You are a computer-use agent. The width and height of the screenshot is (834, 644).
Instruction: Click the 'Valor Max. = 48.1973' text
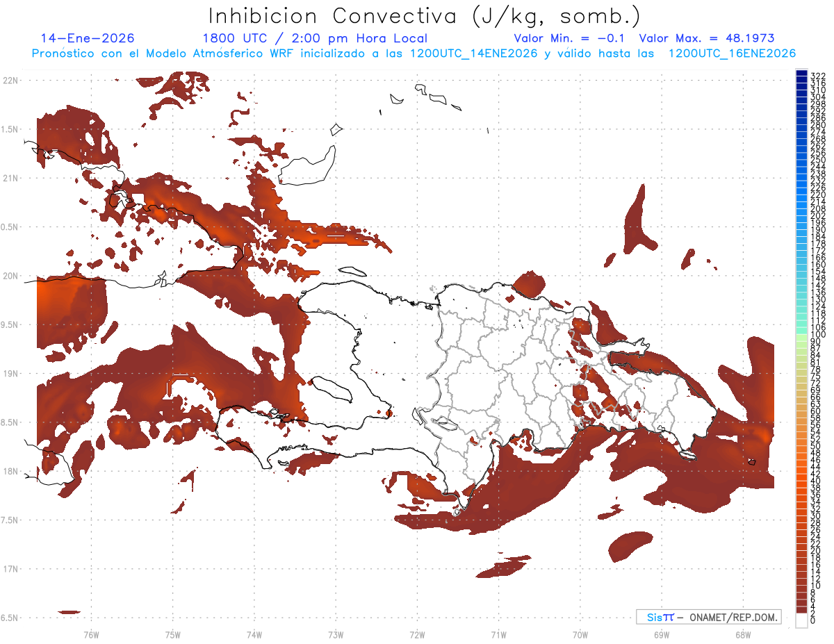pyautogui.click(x=707, y=38)
